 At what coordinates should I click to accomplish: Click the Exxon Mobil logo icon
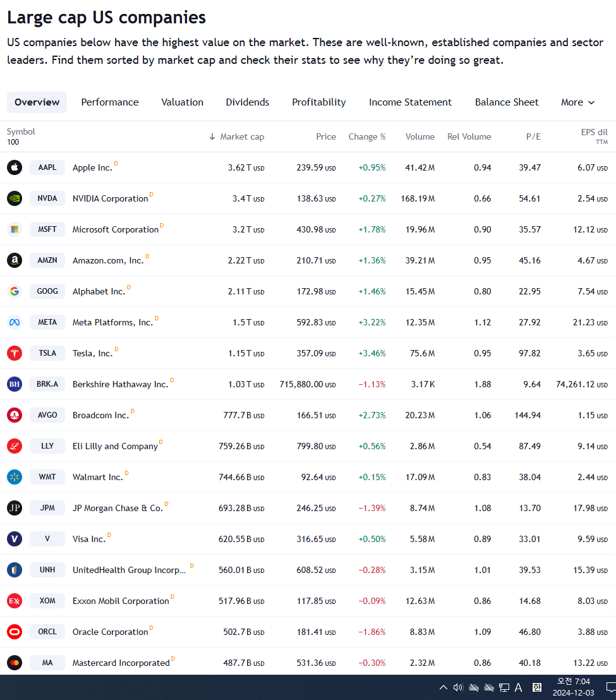(x=15, y=601)
